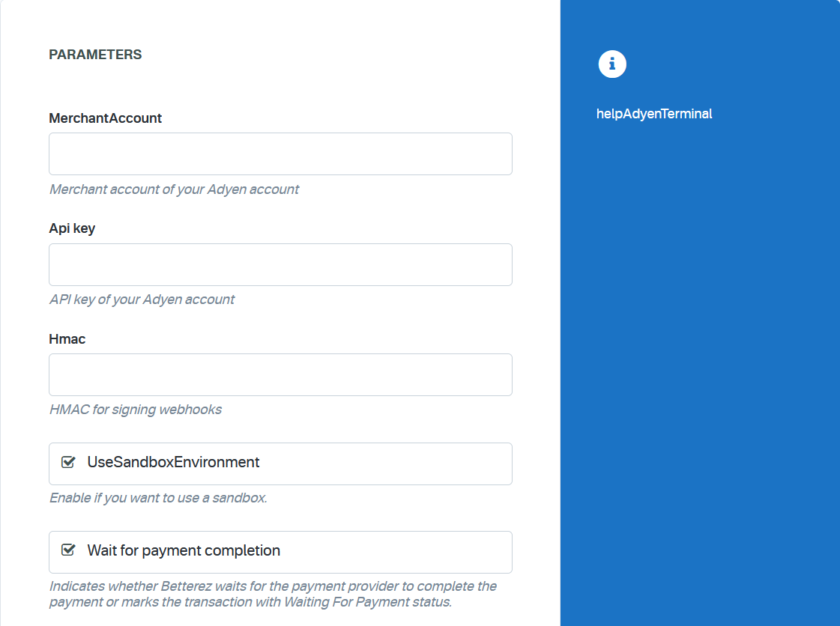Image resolution: width=840 pixels, height=626 pixels.
Task: Click the Hmac label text
Action: pyautogui.click(x=67, y=338)
